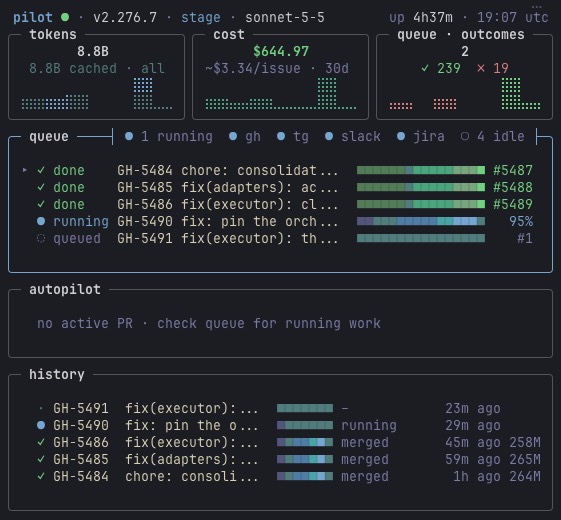Image resolution: width=561 pixels, height=520 pixels.
Task: Click the GH-5484 history row title
Action: pyautogui.click(x=191, y=476)
